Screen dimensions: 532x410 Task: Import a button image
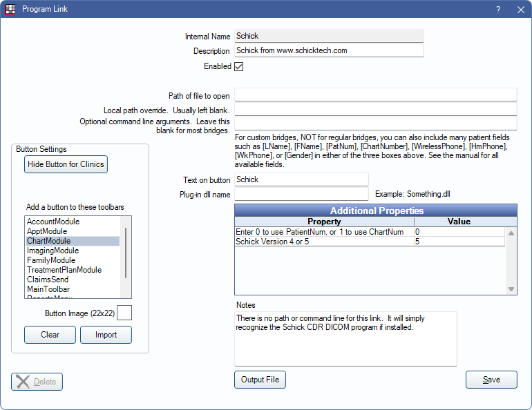[x=106, y=335]
